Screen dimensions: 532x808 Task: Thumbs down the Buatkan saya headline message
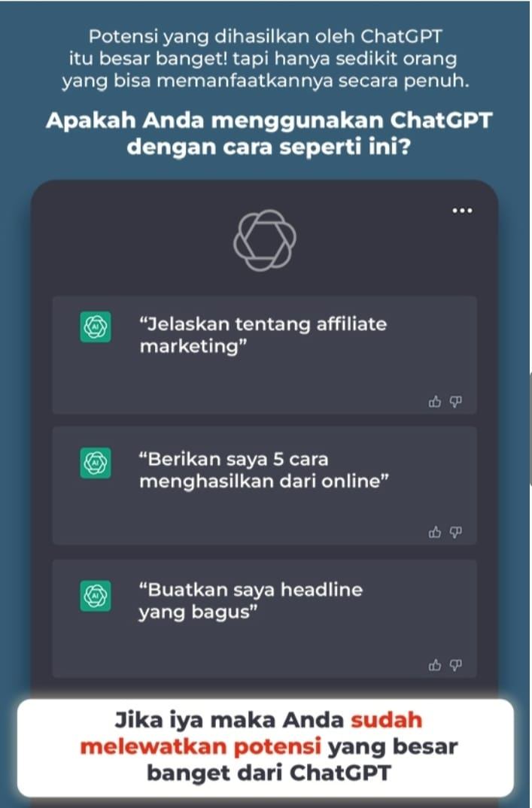pos(455,665)
